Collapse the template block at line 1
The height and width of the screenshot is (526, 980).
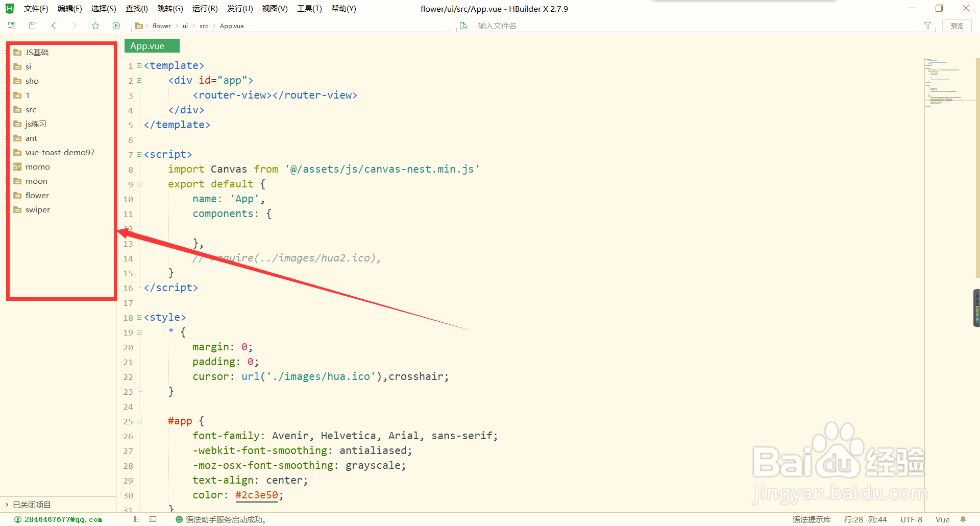point(139,66)
